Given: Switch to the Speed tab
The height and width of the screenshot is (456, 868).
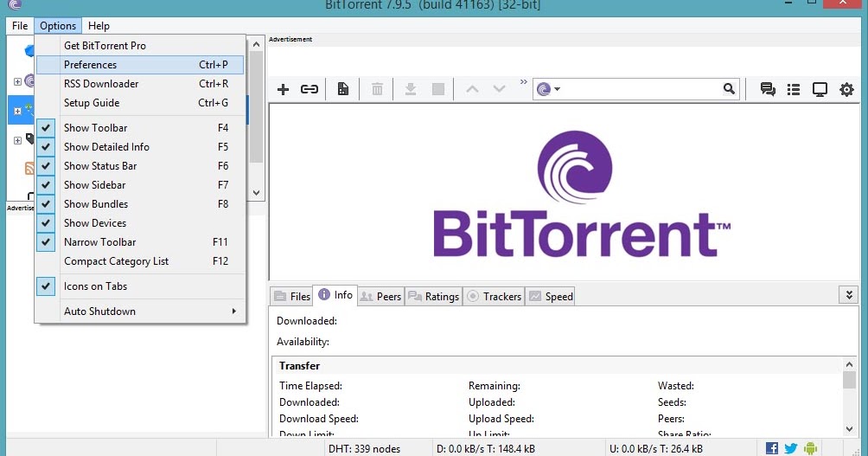Looking at the screenshot, I should click(x=550, y=297).
